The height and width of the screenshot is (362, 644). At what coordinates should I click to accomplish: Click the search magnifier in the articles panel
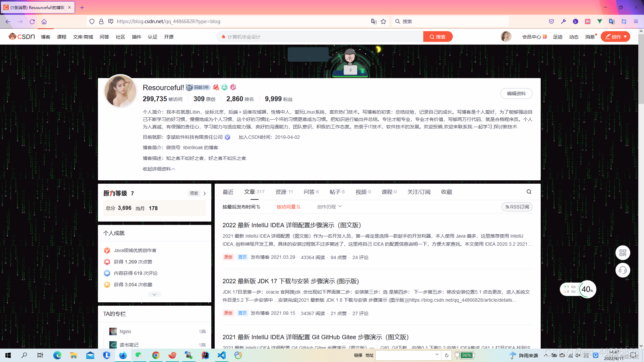[529, 192]
